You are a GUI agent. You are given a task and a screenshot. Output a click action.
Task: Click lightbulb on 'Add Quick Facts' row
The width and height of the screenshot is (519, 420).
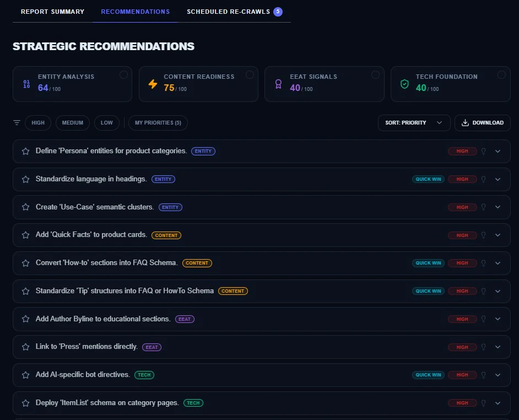(483, 235)
